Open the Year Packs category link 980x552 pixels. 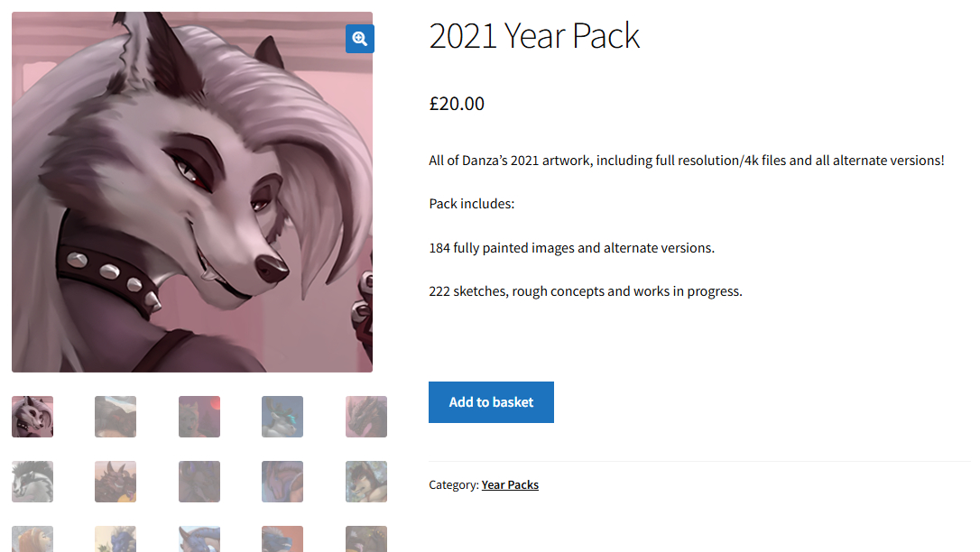click(x=510, y=485)
